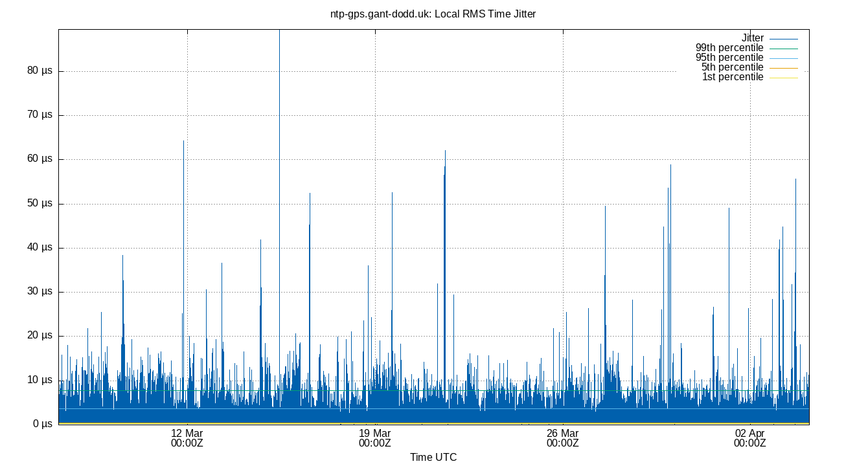Click the gray 5th percentile line sample

pos(782,67)
